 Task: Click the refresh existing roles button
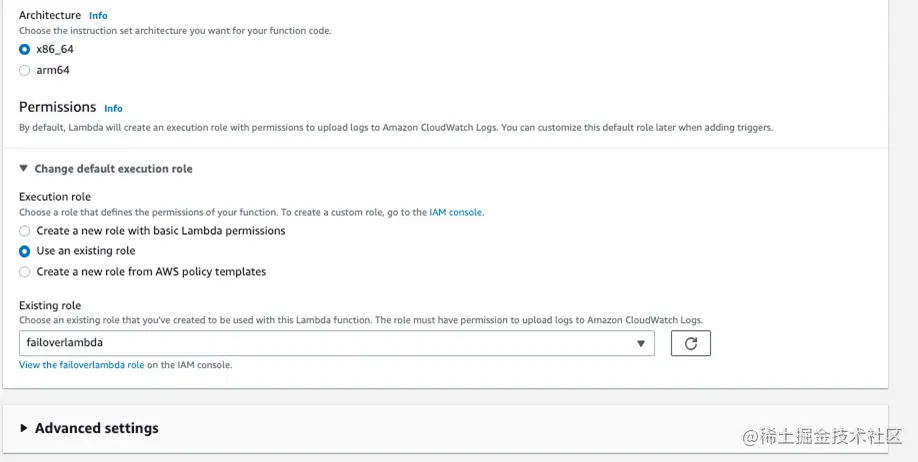[x=691, y=344]
